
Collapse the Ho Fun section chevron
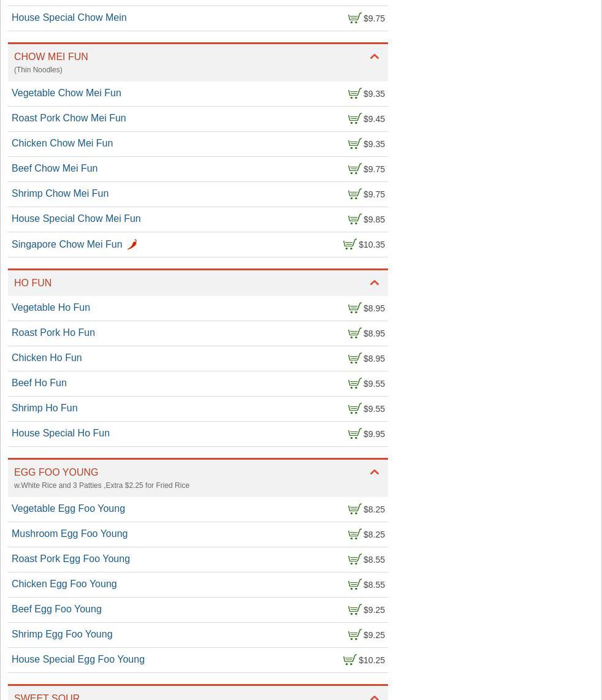coord(374,283)
